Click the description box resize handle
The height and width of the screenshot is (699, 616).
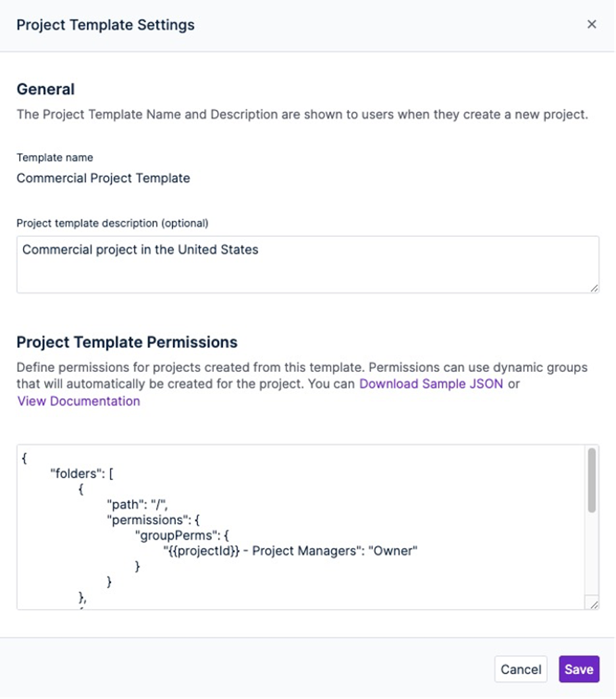point(594,288)
